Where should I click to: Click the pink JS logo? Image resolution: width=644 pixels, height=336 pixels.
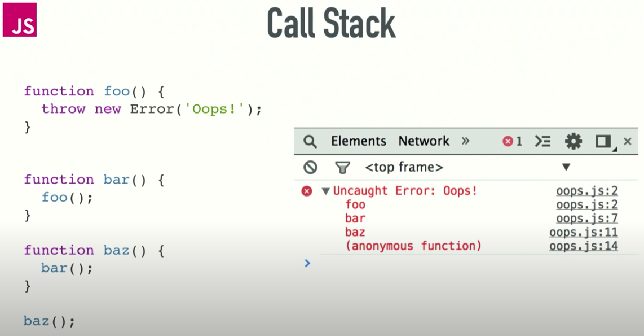20,20
